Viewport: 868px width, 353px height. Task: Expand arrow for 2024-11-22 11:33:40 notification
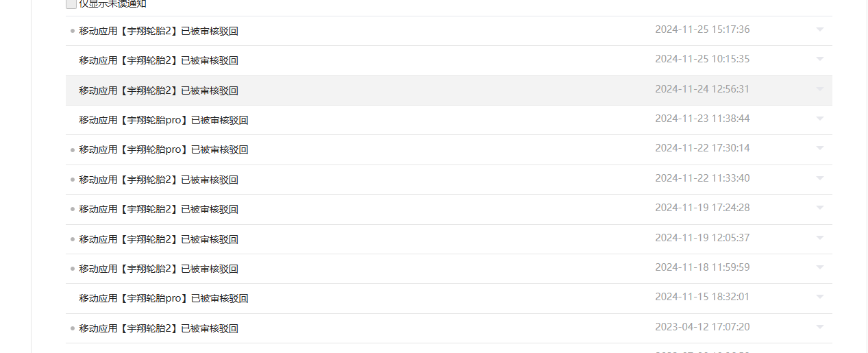(x=820, y=178)
